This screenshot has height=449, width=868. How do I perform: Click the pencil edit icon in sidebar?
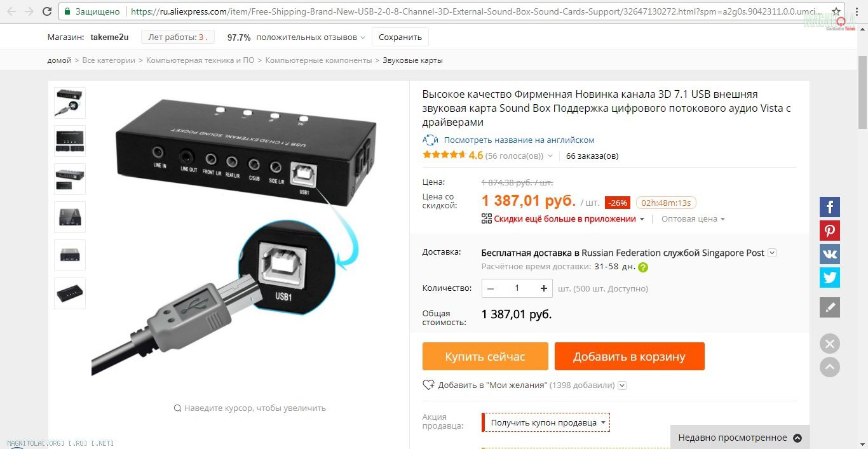tap(829, 307)
